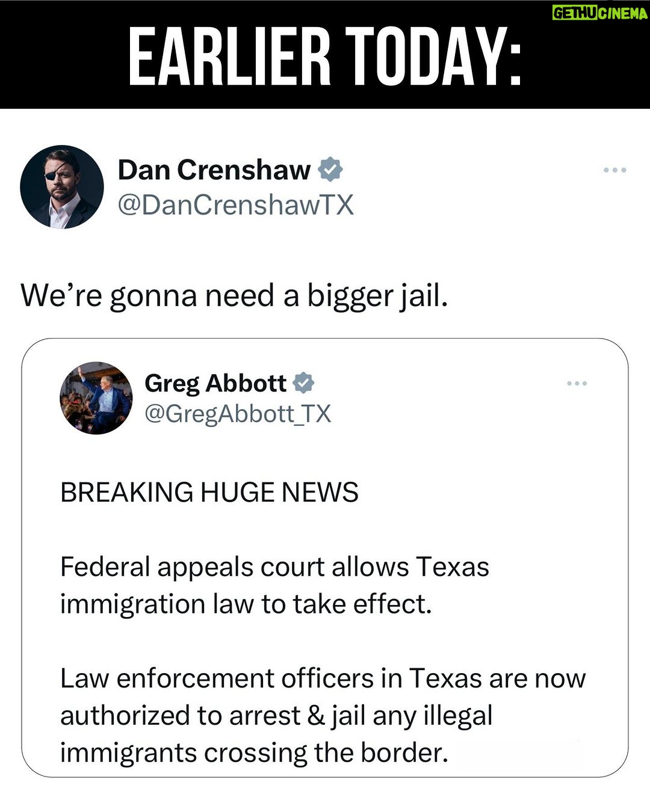Open the more options menu on Crenshaw's tweet
650x812 pixels.
point(615,170)
